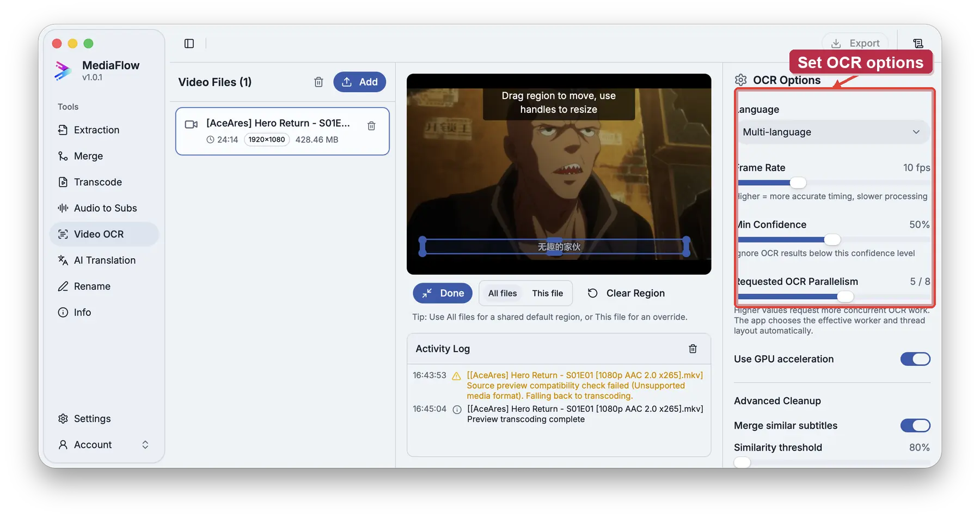Click Clear Region button
Viewport: 980px width, 517px height.
click(x=626, y=293)
